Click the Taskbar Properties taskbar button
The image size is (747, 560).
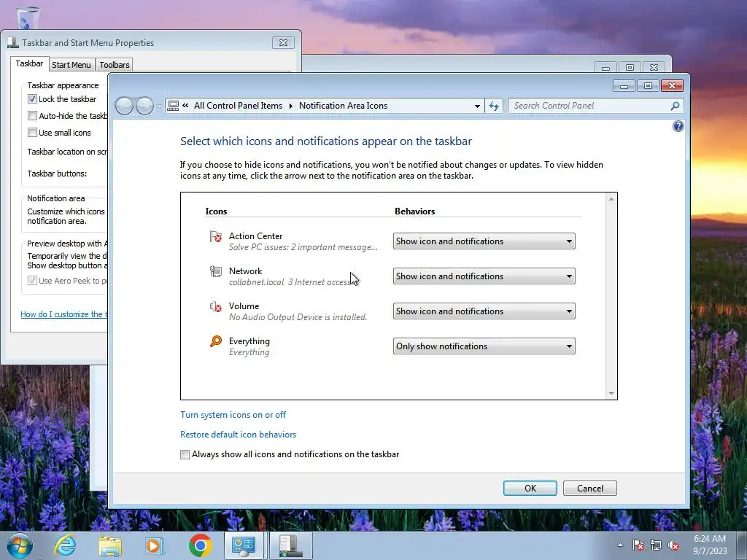coord(291,545)
